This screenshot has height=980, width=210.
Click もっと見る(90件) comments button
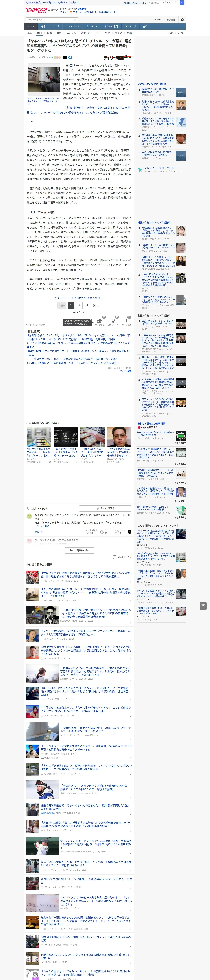tap(79, 550)
